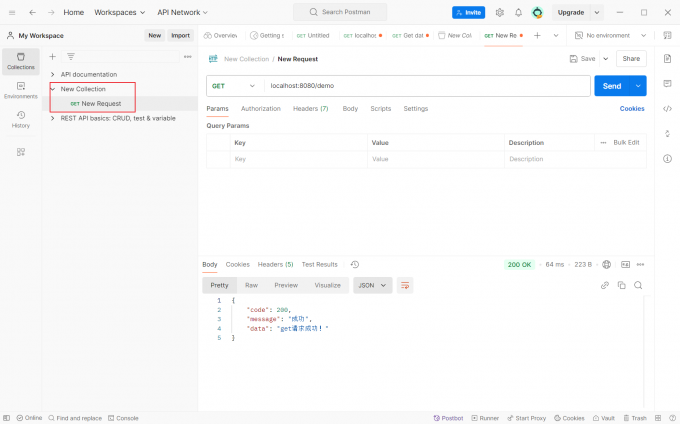Open new tab with plus icon
The image size is (680, 424).
(537, 36)
